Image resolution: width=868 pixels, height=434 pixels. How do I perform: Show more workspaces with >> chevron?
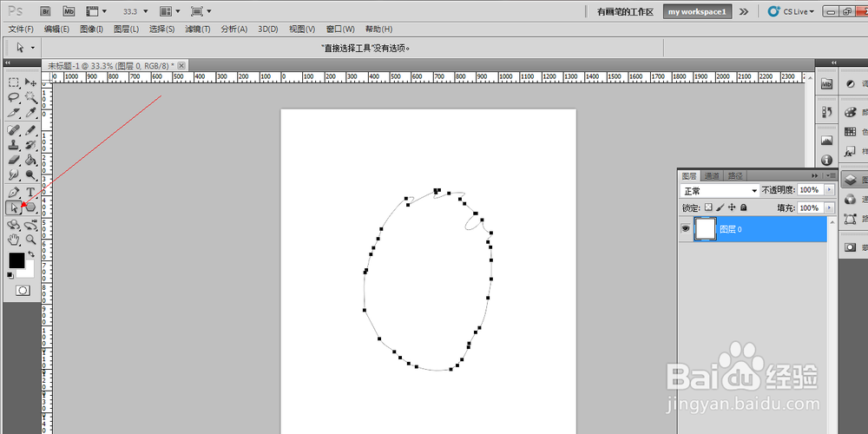click(x=744, y=11)
